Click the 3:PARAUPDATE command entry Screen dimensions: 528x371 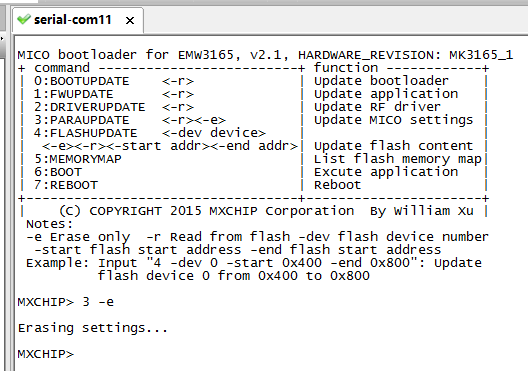(81, 120)
